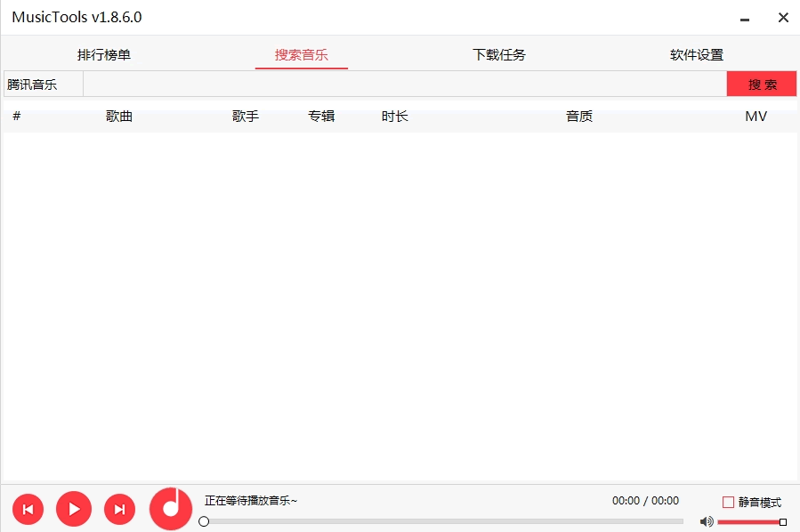Click the 歌曲 column header
The image size is (800, 532).
(x=119, y=117)
